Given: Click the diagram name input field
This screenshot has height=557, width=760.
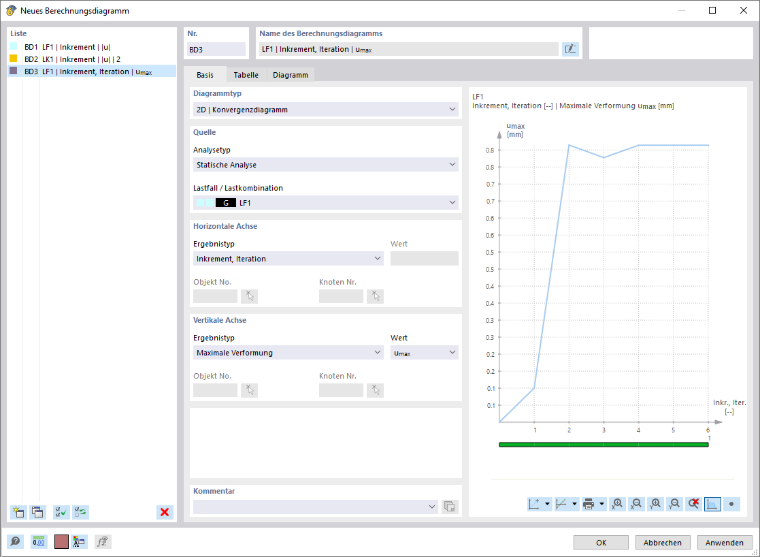Looking at the screenshot, I should coord(409,49).
